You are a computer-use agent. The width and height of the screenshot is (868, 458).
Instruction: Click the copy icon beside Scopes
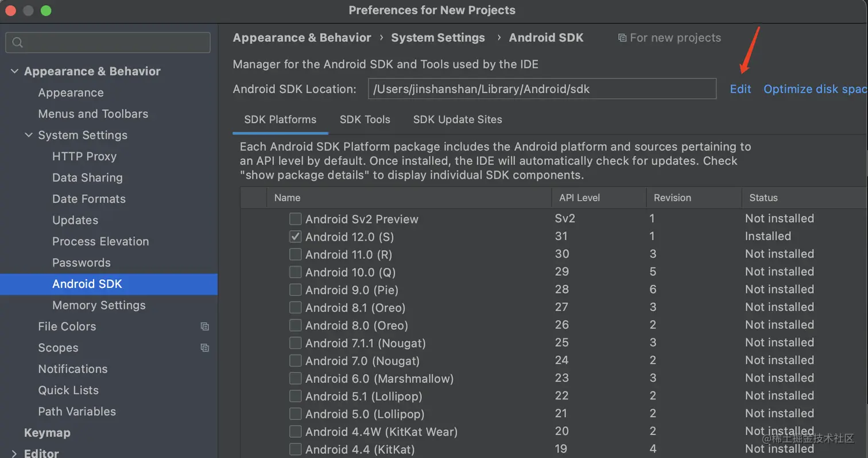[204, 348]
